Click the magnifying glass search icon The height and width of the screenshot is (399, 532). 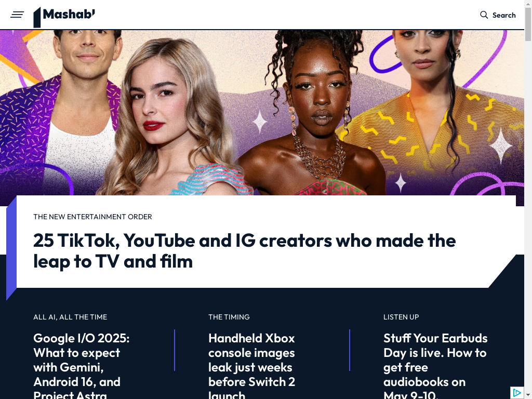pyautogui.click(x=484, y=15)
